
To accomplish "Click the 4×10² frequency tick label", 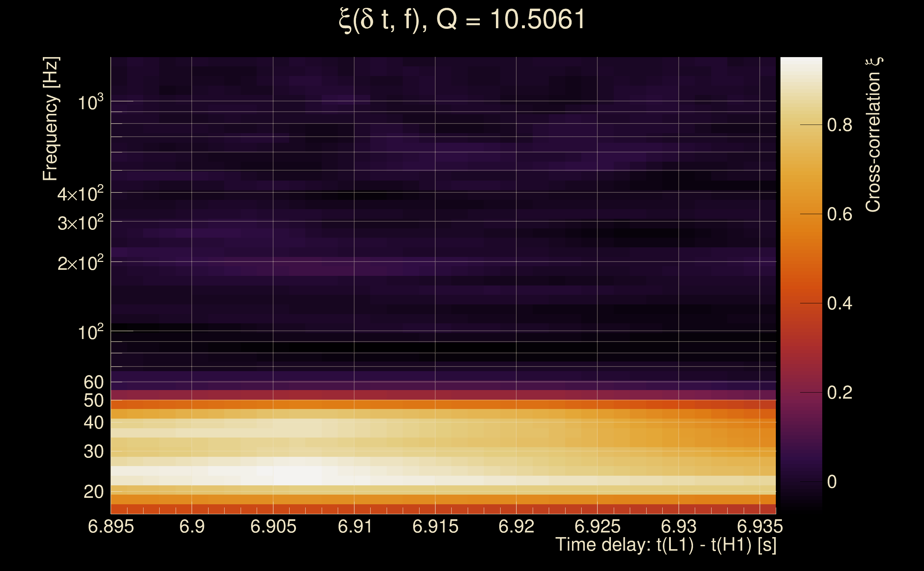I will [80, 194].
